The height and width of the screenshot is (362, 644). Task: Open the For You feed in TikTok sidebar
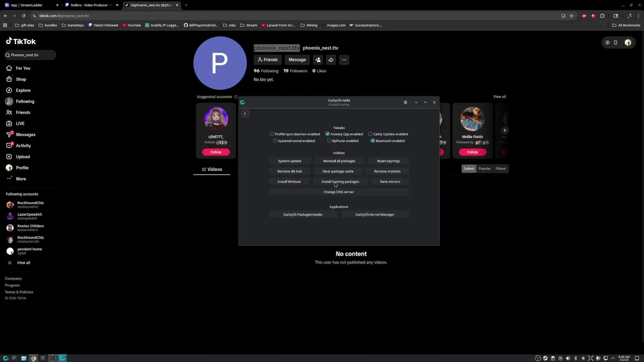tap(19, 68)
